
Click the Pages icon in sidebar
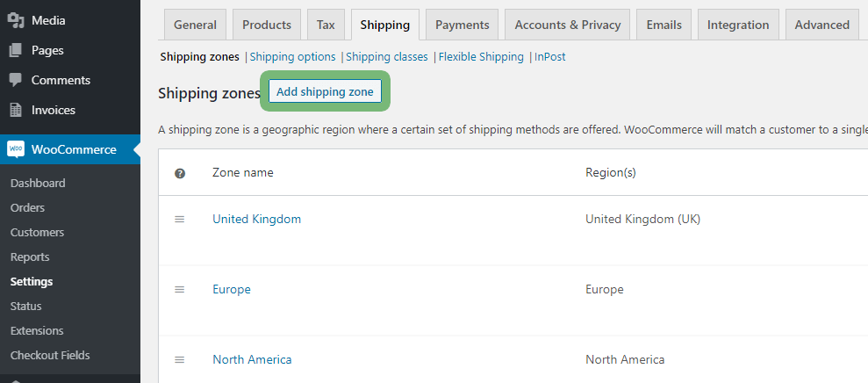pyautogui.click(x=16, y=50)
